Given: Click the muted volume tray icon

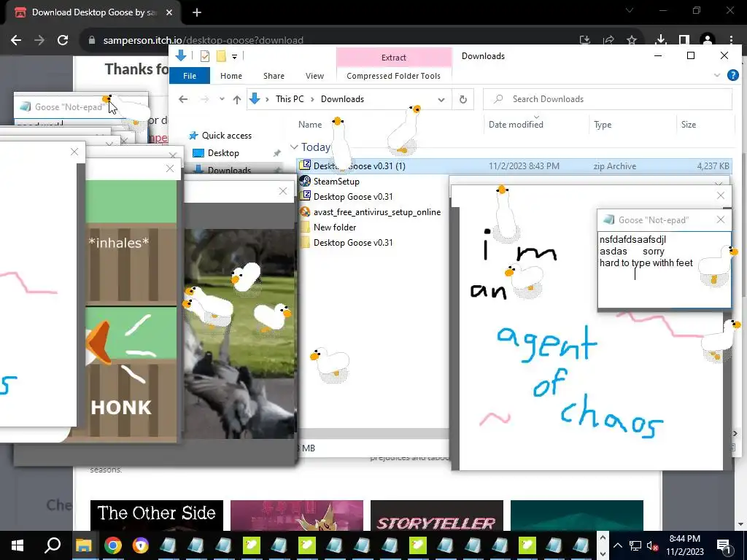Looking at the screenshot, I should (x=652, y=545).
